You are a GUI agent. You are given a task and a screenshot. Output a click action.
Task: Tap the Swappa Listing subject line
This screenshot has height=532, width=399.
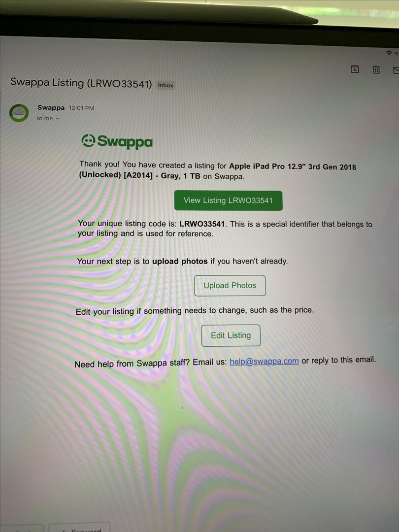tap(81, 83)
